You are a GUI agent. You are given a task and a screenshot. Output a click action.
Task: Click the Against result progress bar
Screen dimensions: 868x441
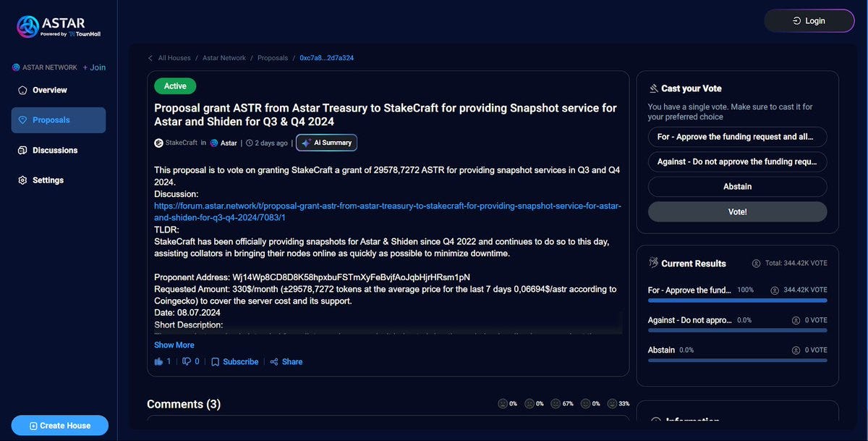pos(737,329)
